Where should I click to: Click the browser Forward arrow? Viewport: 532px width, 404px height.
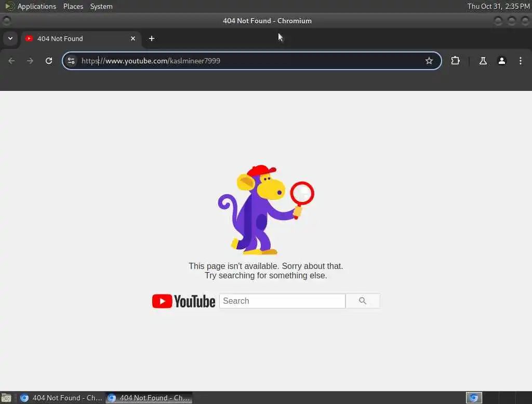pyautogui.click(x=30, y=61)
